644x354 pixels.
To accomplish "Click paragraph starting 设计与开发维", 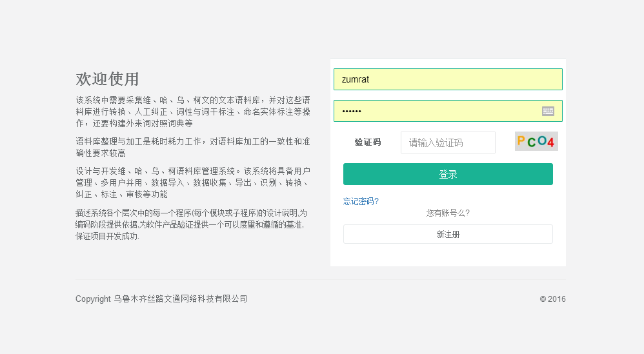I will pyautogui.click(x=193, y=182).
